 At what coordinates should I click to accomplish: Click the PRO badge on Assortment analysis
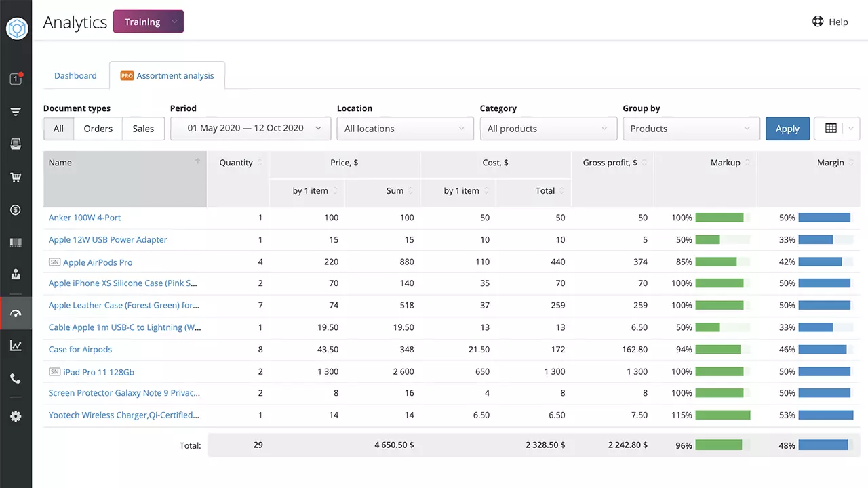pos(127,76)
